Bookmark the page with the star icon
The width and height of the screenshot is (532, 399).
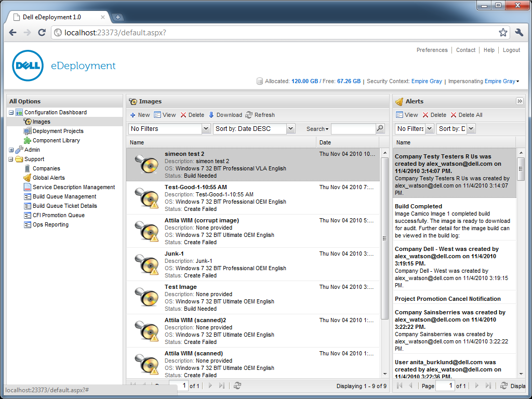pos(503,33)
